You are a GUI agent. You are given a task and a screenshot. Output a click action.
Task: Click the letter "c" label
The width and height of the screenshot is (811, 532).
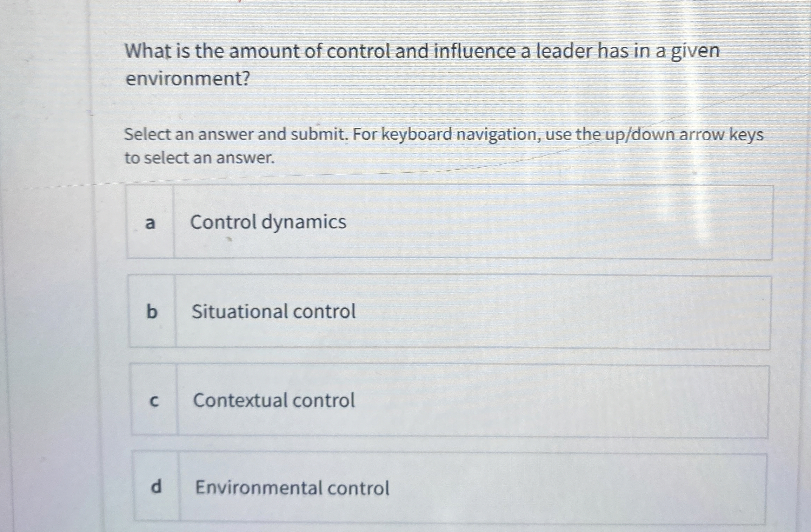point(154,401)
